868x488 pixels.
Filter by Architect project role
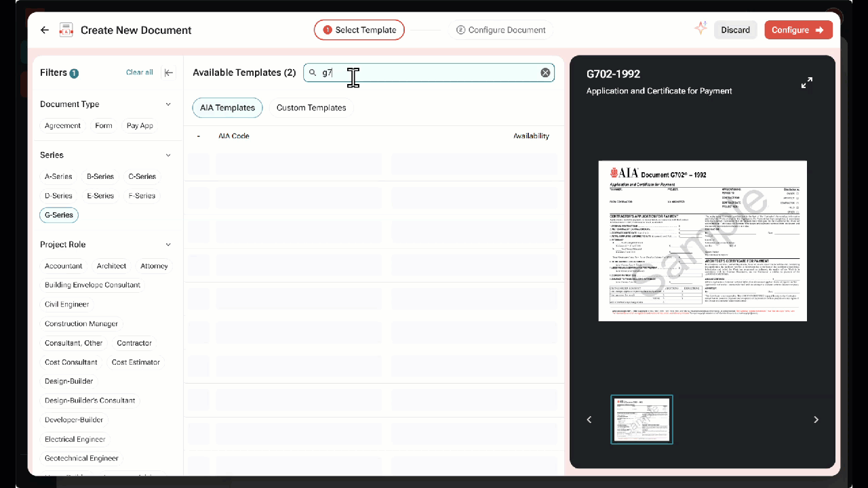(x=111, y=266)
